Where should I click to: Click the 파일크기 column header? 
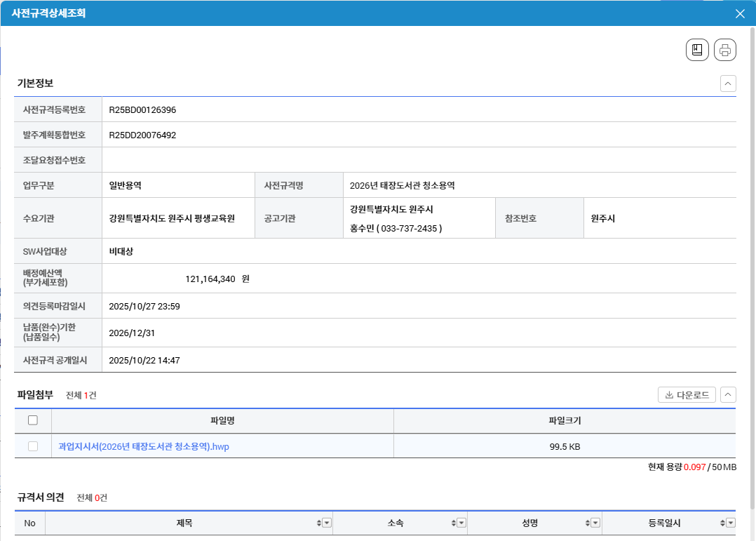click(x=565, y=420)
